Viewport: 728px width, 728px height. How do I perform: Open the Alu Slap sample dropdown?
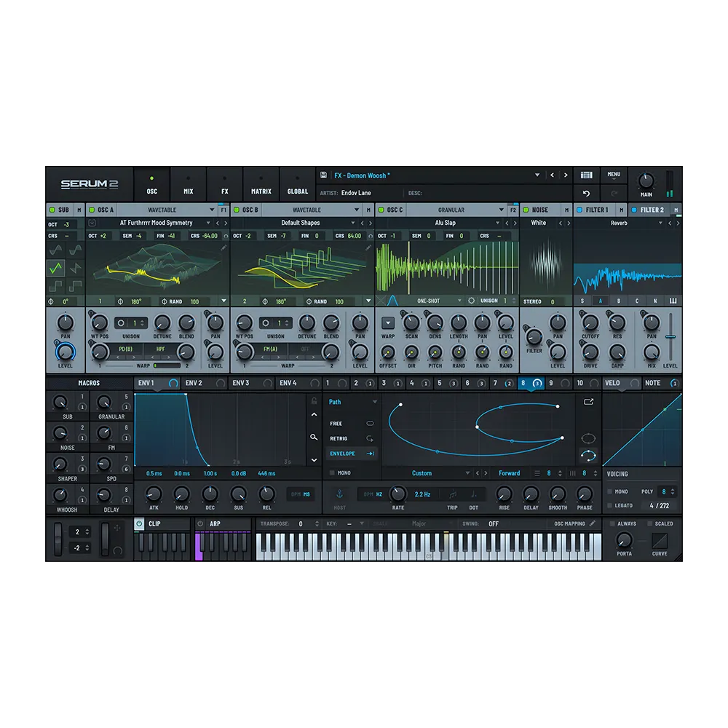click(498, 223)
